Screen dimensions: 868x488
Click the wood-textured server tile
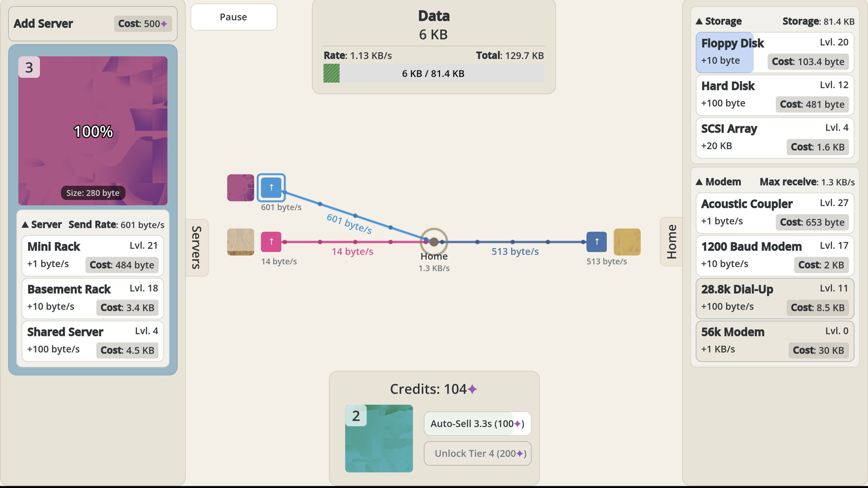[241, 242]
